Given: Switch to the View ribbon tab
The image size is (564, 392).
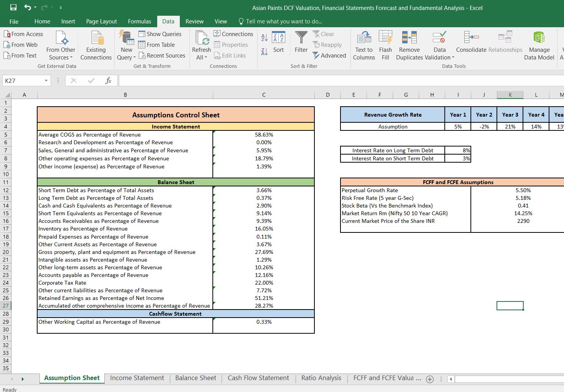Looking at the screenshot, I should [221, 21].
